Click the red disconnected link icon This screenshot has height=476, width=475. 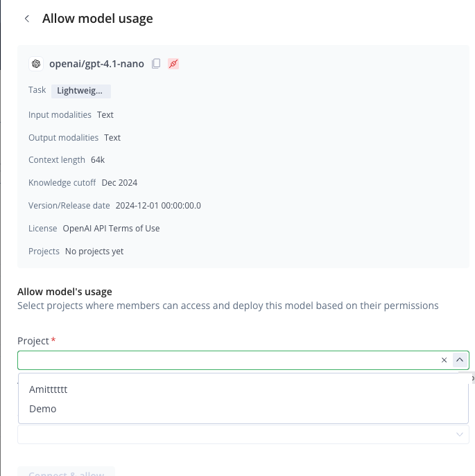click(x=173, y=64)
